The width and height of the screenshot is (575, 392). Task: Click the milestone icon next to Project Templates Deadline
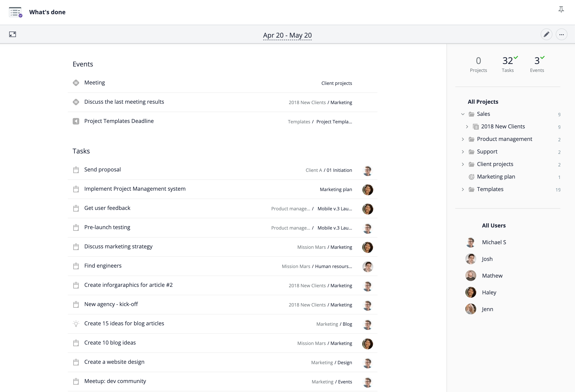(76, 121)
